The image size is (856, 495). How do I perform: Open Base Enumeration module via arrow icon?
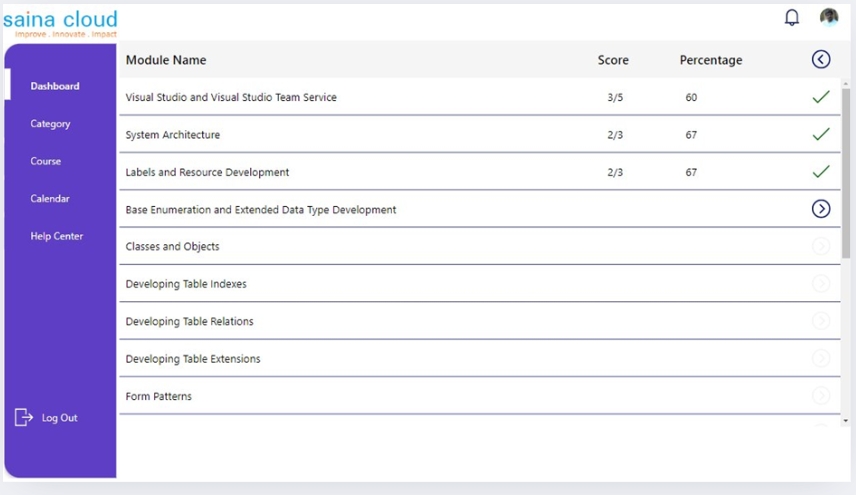tap(821, 208)
